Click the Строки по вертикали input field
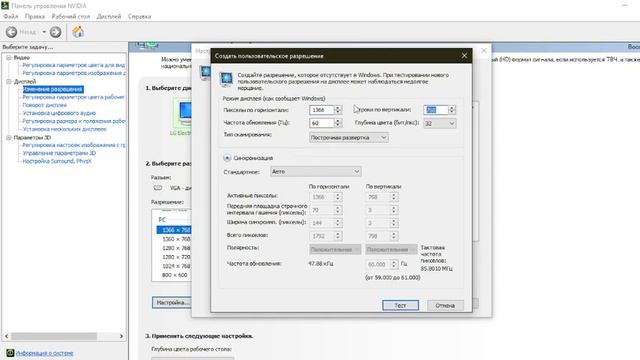The height and width of the screenshot is (360, 640). (x=436, y=110)
